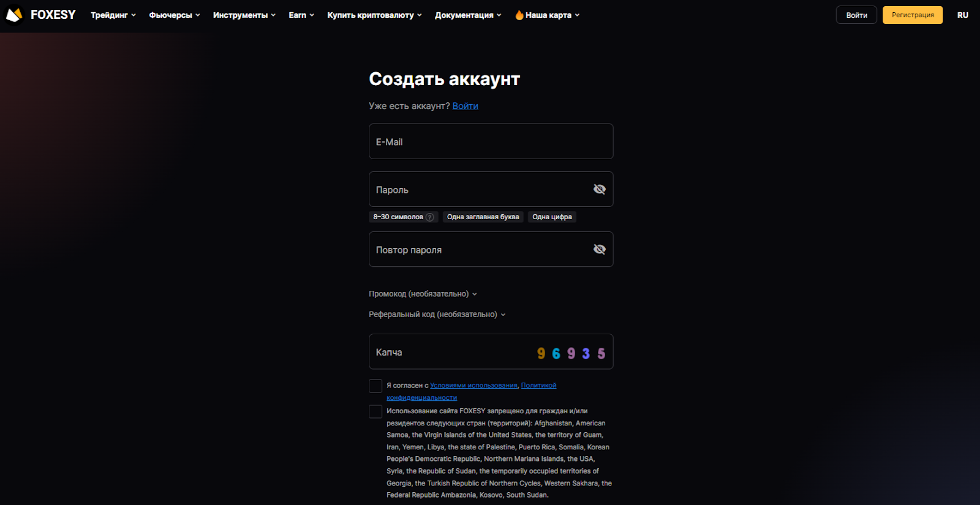This screenshot has height=505, width=980.
Task: Click the yellow Регистрация button
Action: tap(912, 15)
